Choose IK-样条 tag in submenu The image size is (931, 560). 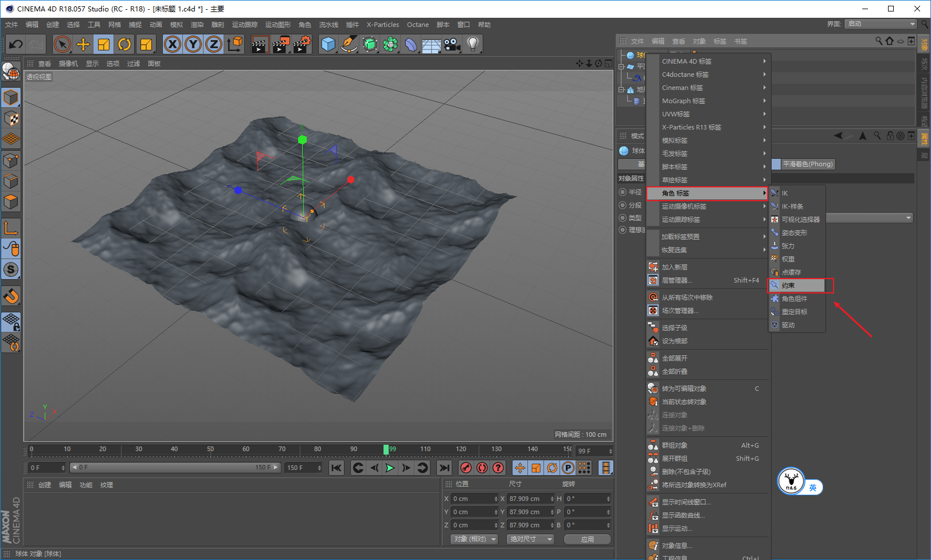tap(797, 206)
